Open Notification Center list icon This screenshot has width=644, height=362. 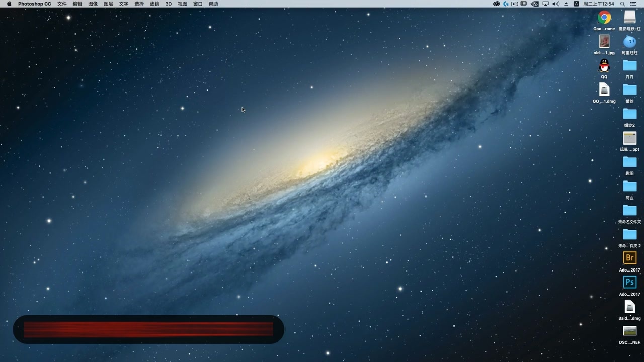click(633, 4)
